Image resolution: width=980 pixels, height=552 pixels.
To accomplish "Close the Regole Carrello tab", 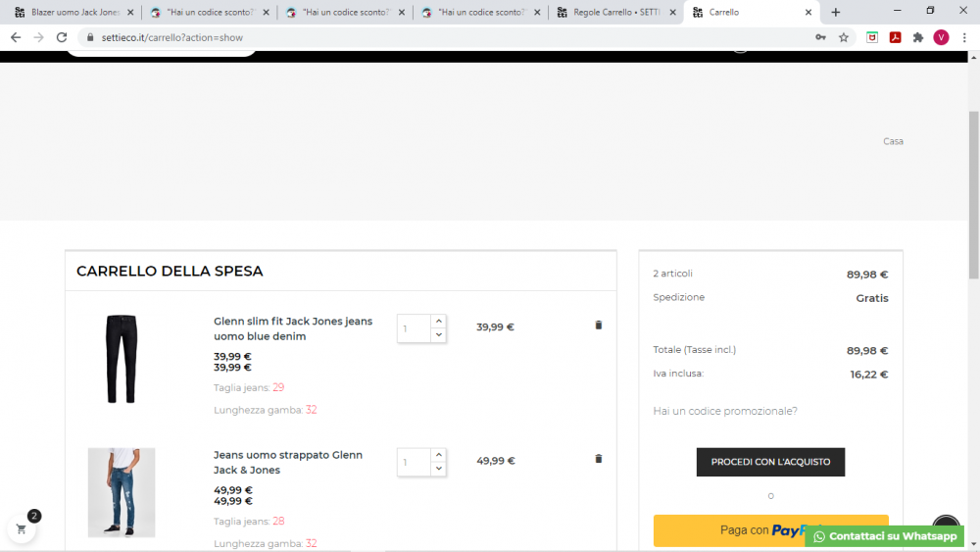I will click(x=672, y=12).
